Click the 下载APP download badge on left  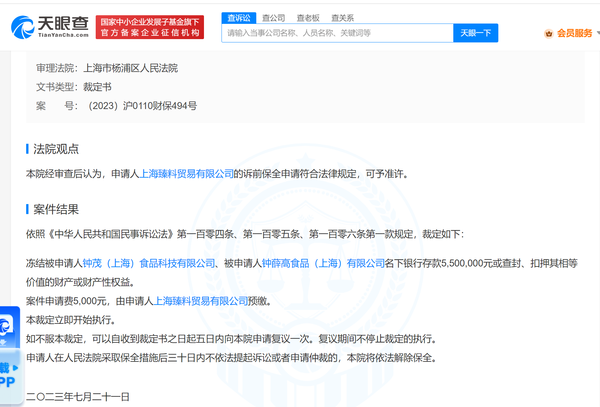click(x=8, y=377)
